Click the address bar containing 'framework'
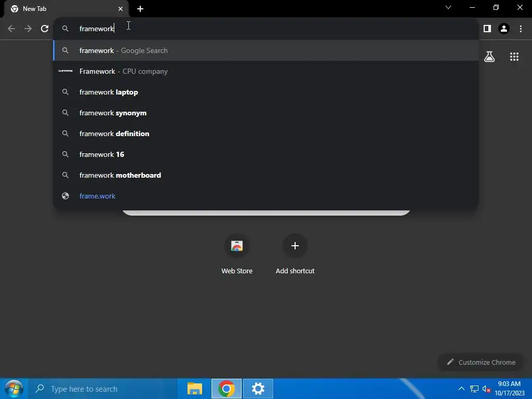Image resolution: width=532 pixels, height=399 pixels. pyautogui.click(x=266, y=29)
